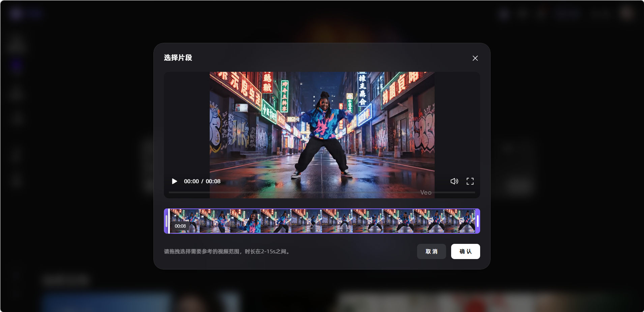Play the video preview
The height and width of the screenshot is (312, 644).
pyautogui.click(x=174, y=181)
